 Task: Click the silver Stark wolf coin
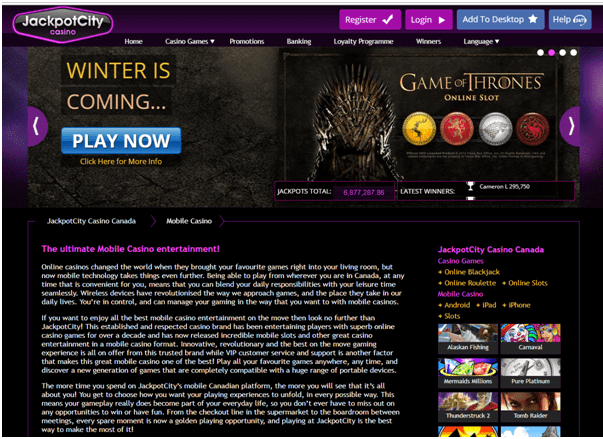tap(495, 129)
